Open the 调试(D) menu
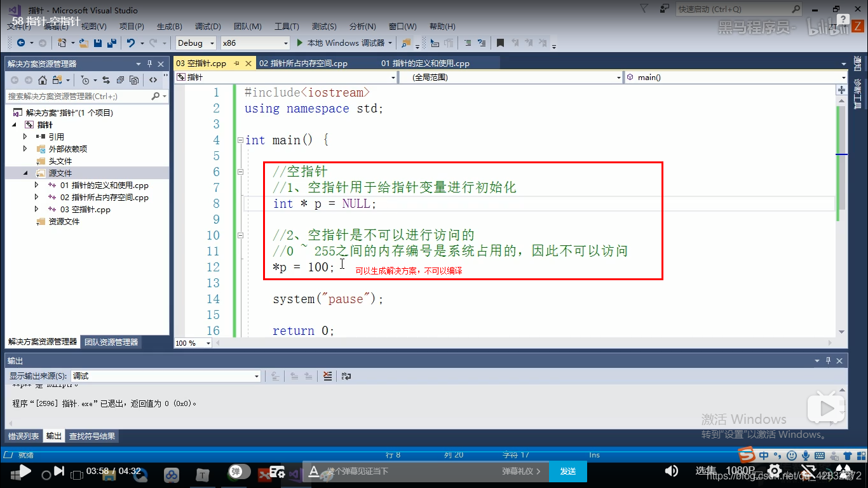 pyautogui.click(x=208, y=27)
